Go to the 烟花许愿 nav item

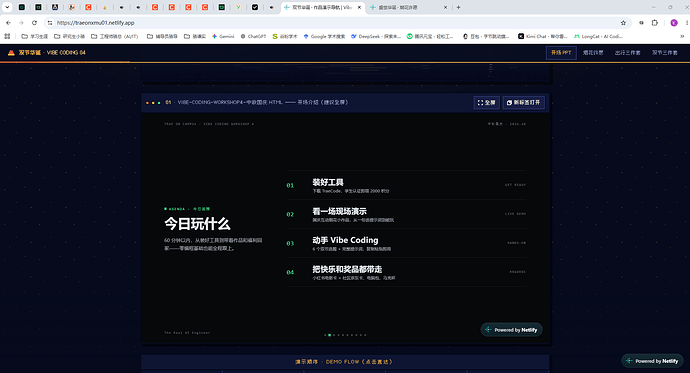click(593, 52)
